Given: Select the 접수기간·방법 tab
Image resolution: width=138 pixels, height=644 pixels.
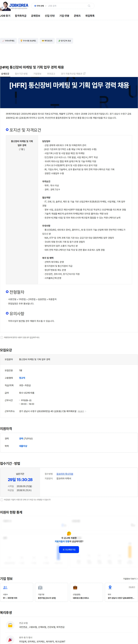Looking at the screenshot, I should click(21, 74).
